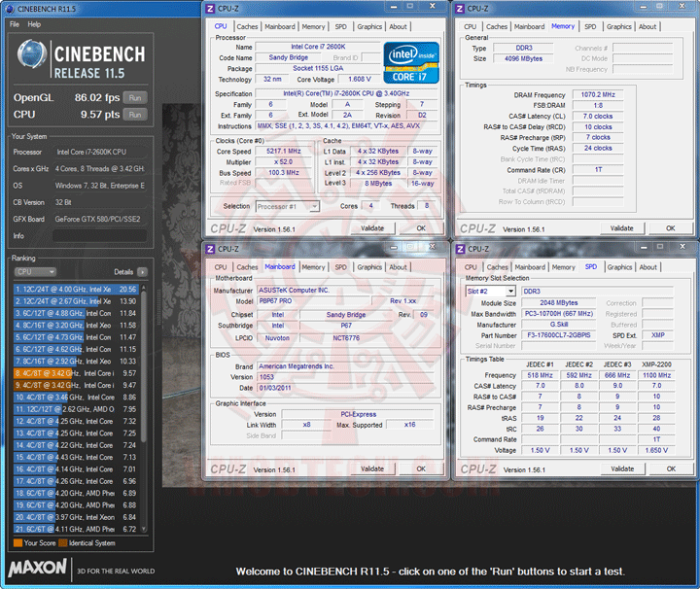Open Graphics tab in top-left CPU-Z
This screenshot has height=589, width=700.
click(369, 27)
